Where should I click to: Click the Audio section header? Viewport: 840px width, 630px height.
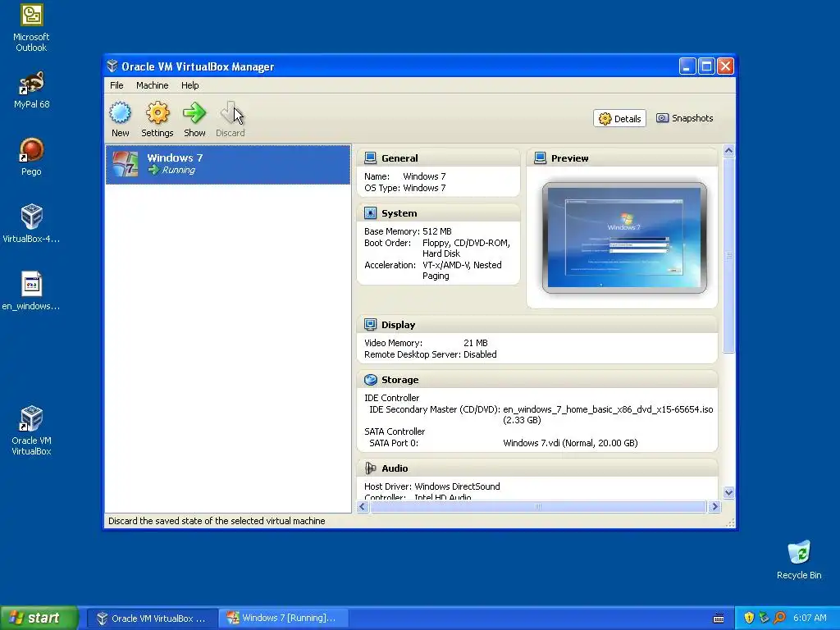(537, 468)
